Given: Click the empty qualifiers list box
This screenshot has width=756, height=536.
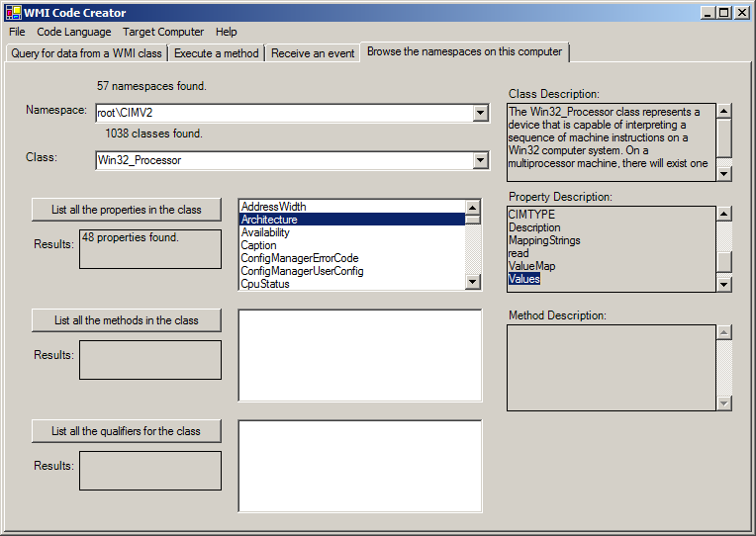Looking at the screenshot, I should click(x=359, y=466).
